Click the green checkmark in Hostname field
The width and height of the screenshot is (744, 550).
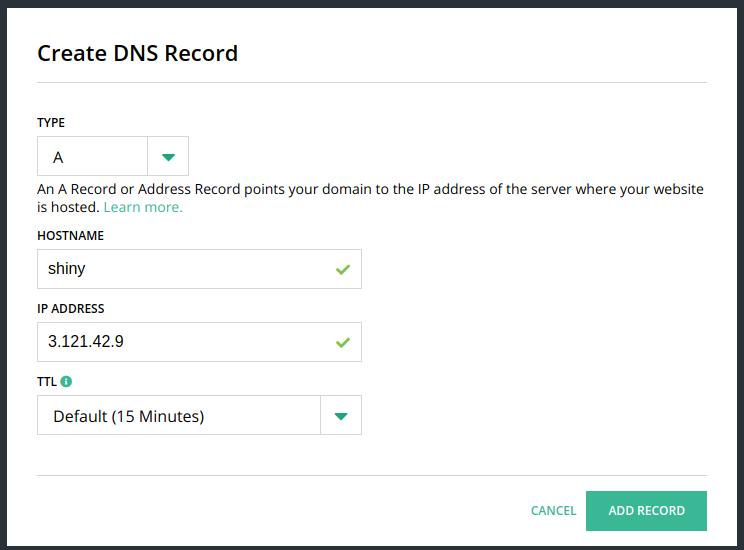point(343,269)
